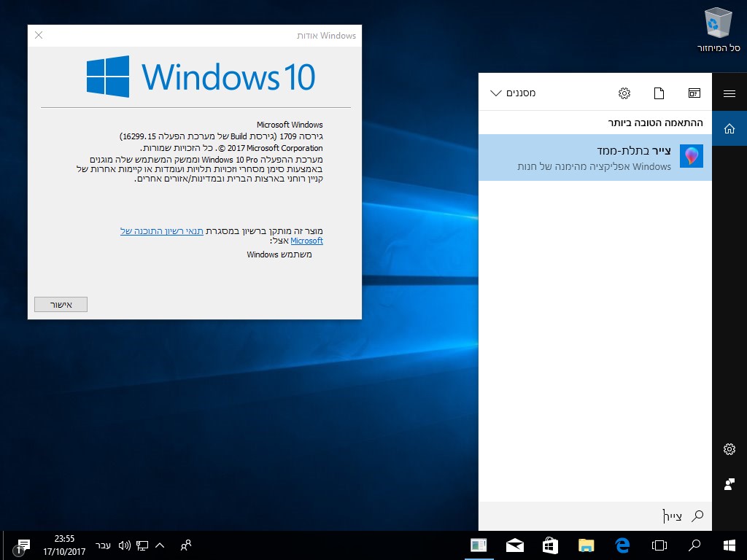747x560 pixels.
Task: Click the אישור button in About Windows
Action: point(61,304)
